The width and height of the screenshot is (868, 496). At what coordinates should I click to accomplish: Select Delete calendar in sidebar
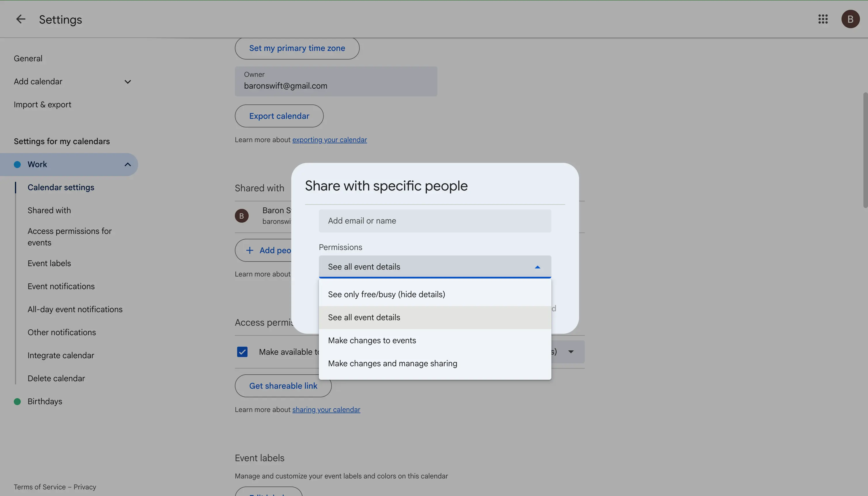[56, 378]
